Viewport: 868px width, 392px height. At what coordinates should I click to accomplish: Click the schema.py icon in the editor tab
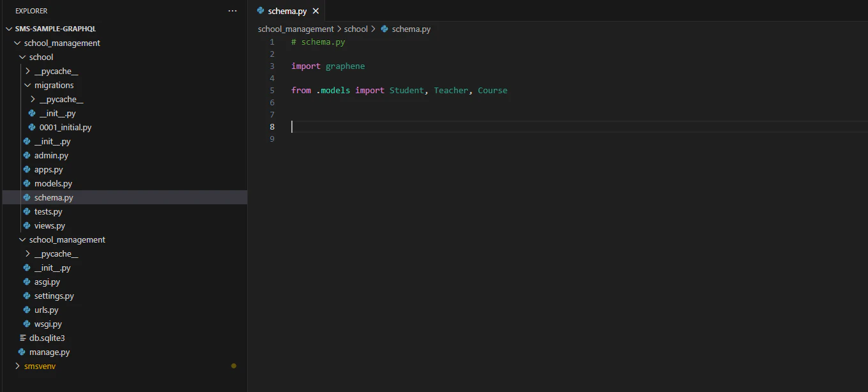(x=260, y=10)
